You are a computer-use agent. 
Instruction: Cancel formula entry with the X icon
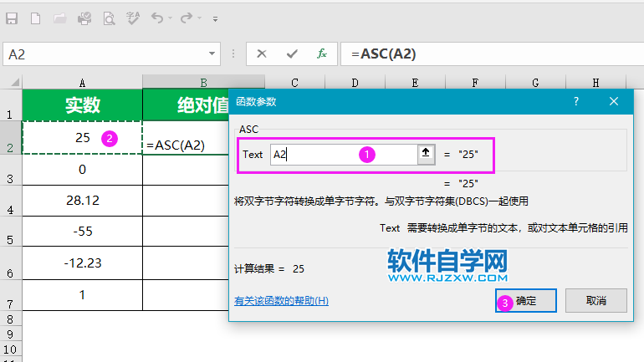point(262,54)
